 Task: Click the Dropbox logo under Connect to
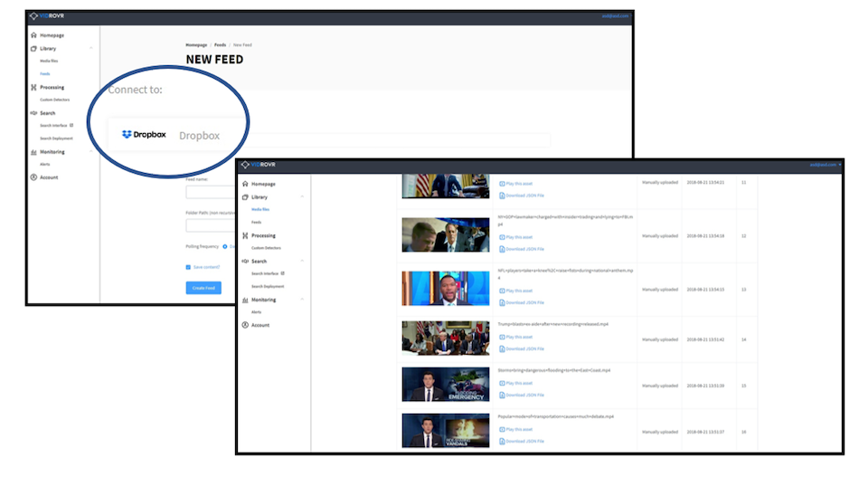tap(144, 135)
